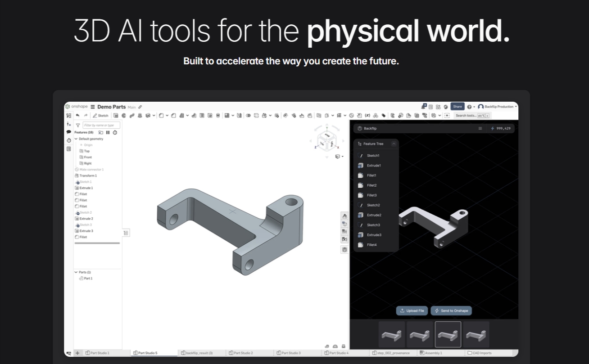Toggle visibility of Sketch 1 feature
Screen dimensions: 589x364
(x=77, y=182)
